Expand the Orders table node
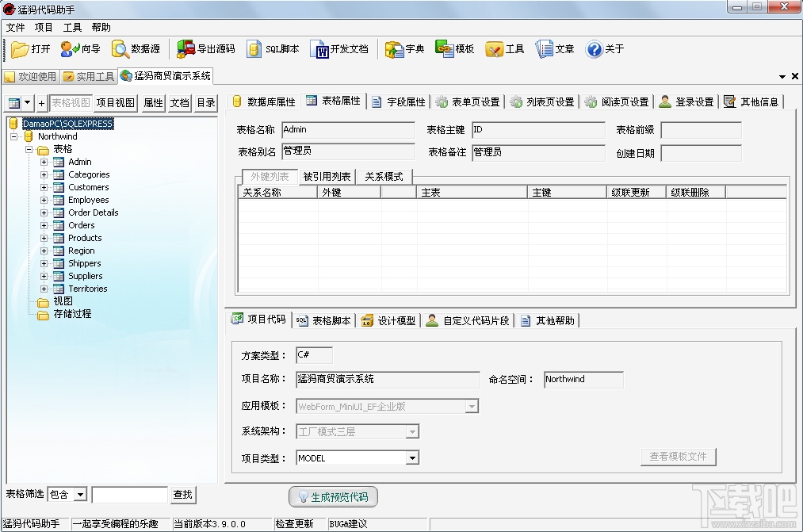The height and width of the screenshot is (532, 803). coord(44,225)
